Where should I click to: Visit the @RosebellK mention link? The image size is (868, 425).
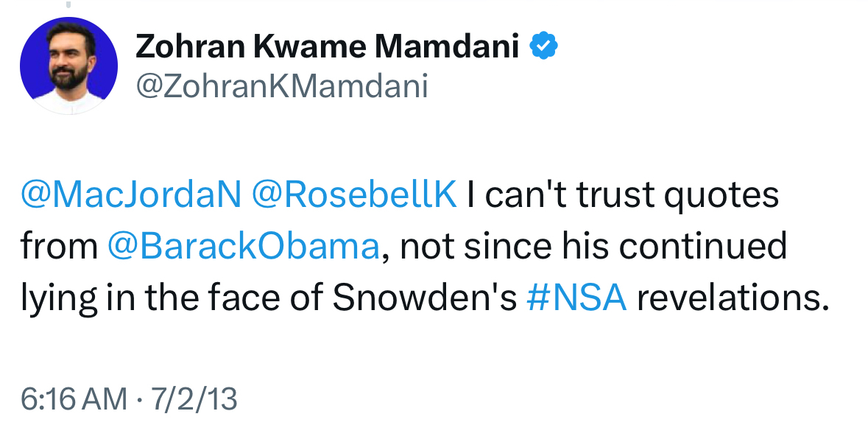click(x=354, y=195)
